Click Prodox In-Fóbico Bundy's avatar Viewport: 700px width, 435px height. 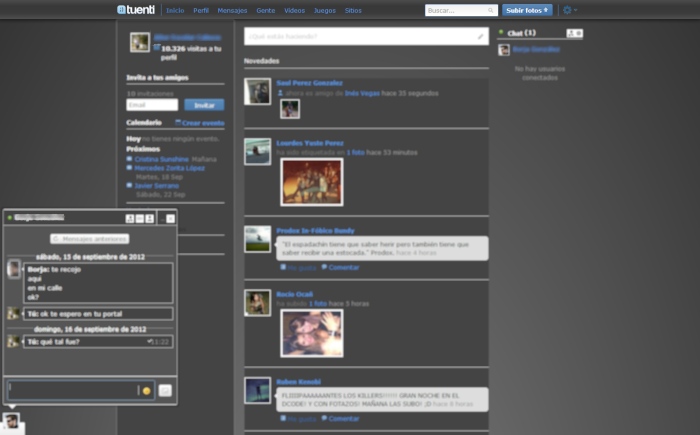(x=258, y=239)
